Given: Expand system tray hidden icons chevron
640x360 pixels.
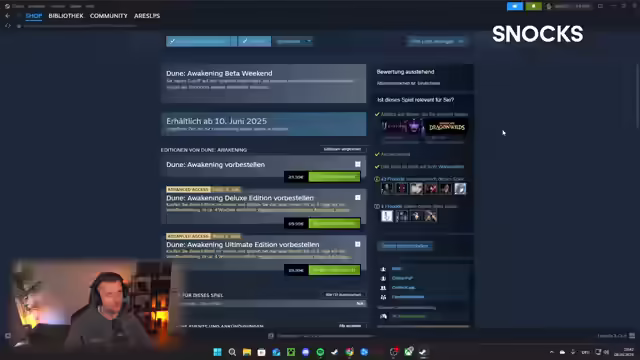Looking at the screenshot, I should (x=551, y=352).
